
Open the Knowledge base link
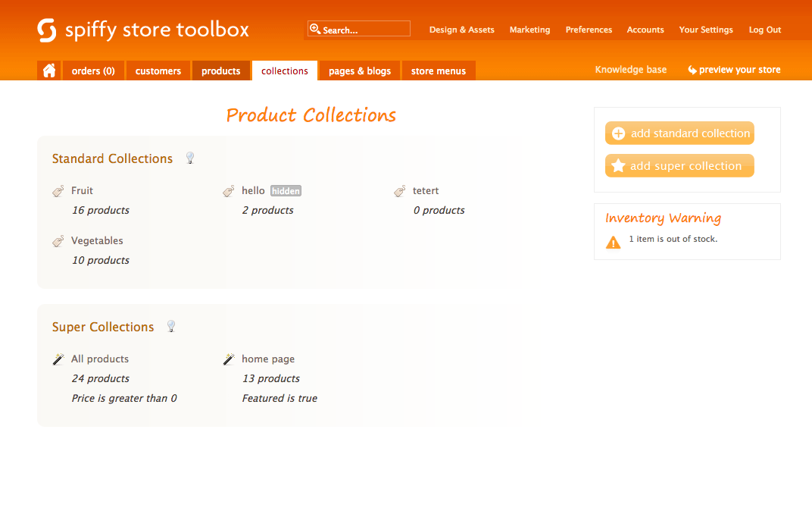(630, 70)
